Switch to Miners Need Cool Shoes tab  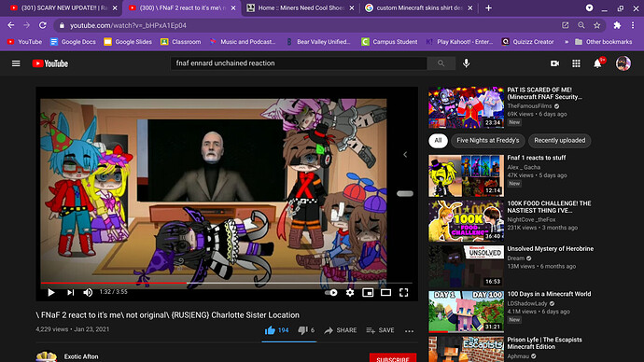point(301,8)
